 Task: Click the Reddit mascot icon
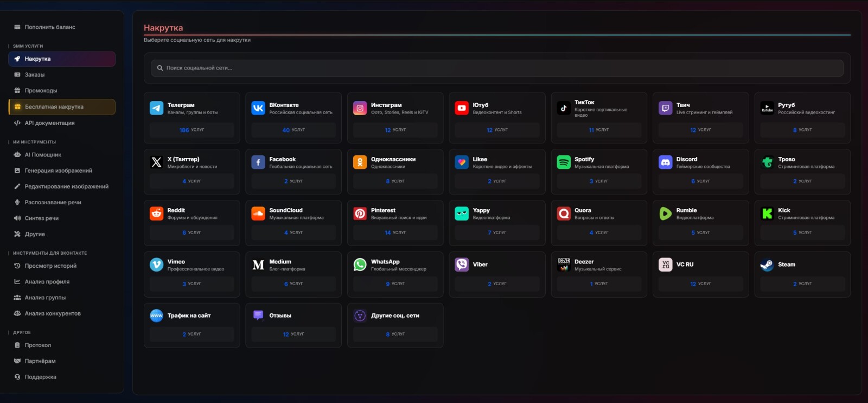[x=156, y=213]
